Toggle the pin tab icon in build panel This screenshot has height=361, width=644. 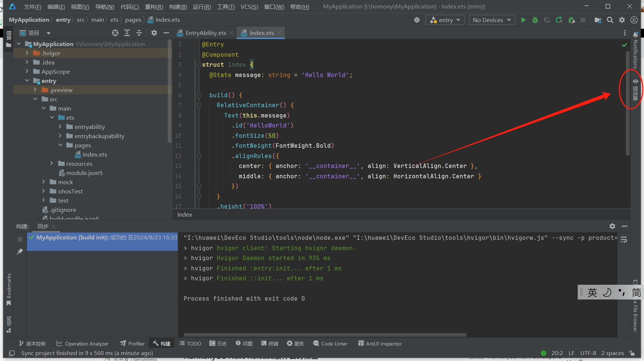pyautogui.click(x=20, y=252)
